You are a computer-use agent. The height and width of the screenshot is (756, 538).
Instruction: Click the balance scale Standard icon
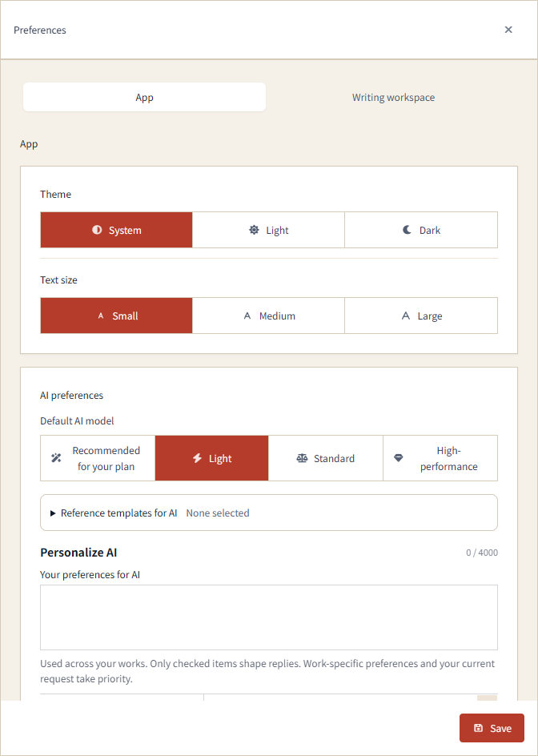pos(302,458)
